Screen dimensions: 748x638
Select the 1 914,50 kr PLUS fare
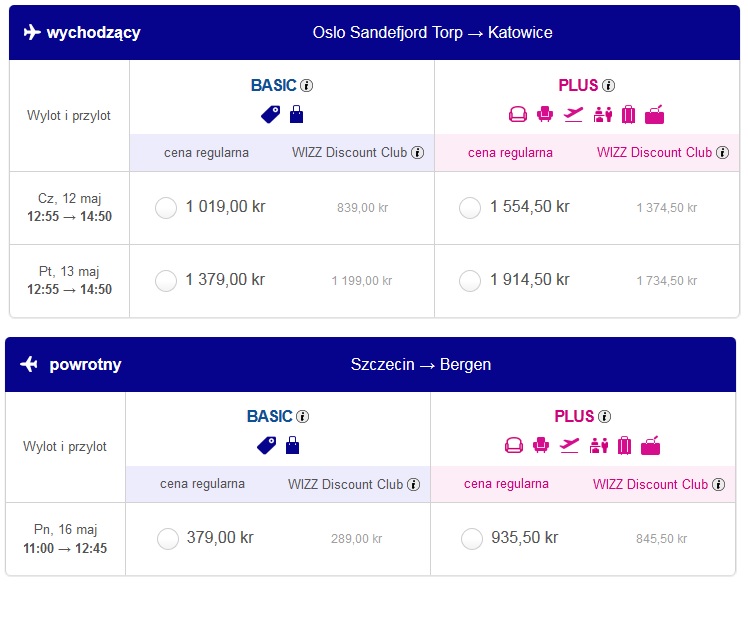pos(470,281)
